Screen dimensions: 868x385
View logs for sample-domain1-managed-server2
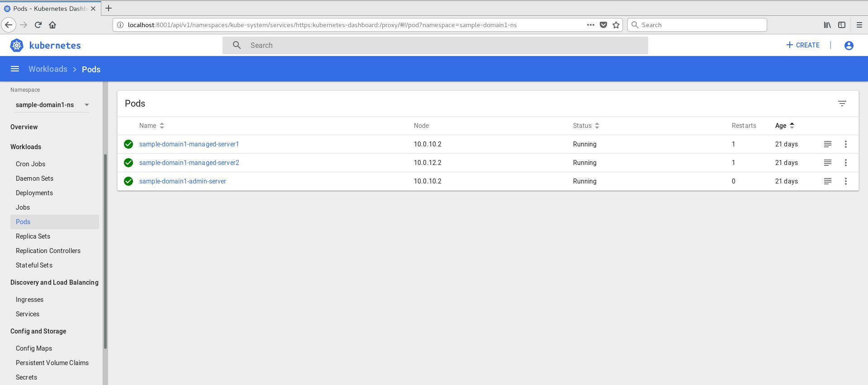point(827,163)
